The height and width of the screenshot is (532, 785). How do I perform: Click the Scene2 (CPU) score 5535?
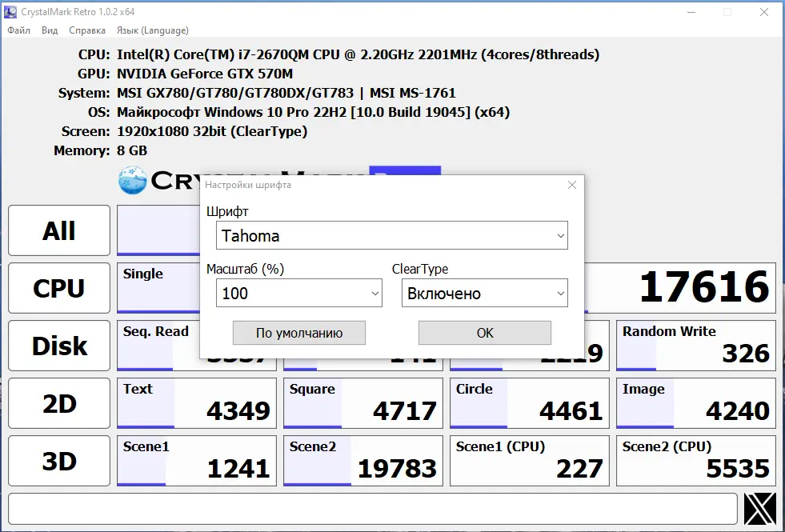(696, 461)
